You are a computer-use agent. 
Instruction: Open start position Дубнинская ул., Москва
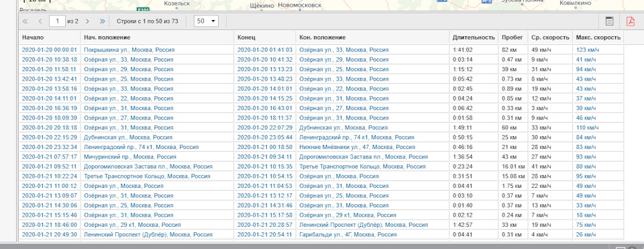tap(128, 137)
